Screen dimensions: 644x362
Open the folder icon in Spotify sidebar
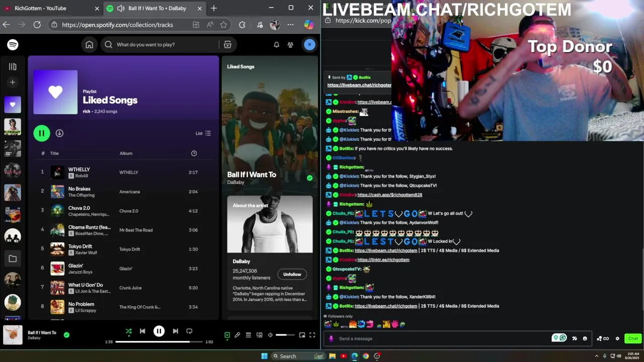[13, 258]
